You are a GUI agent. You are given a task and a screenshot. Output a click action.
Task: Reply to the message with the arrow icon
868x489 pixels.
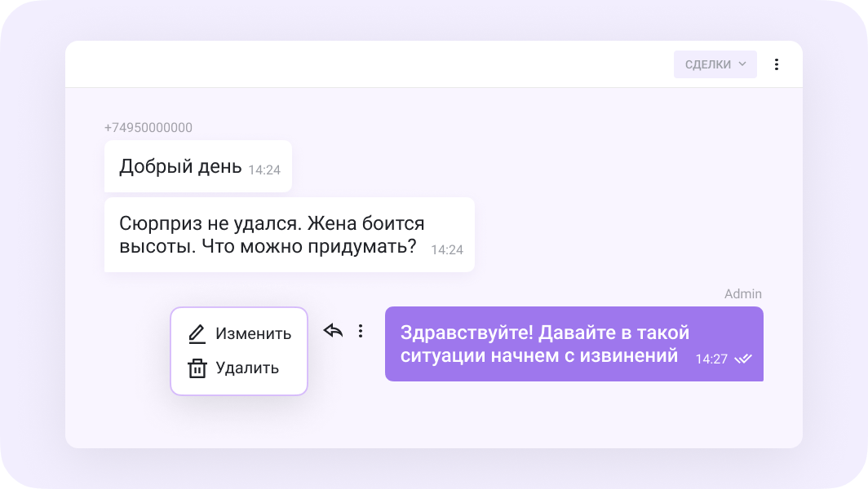[x=333, y=331]
